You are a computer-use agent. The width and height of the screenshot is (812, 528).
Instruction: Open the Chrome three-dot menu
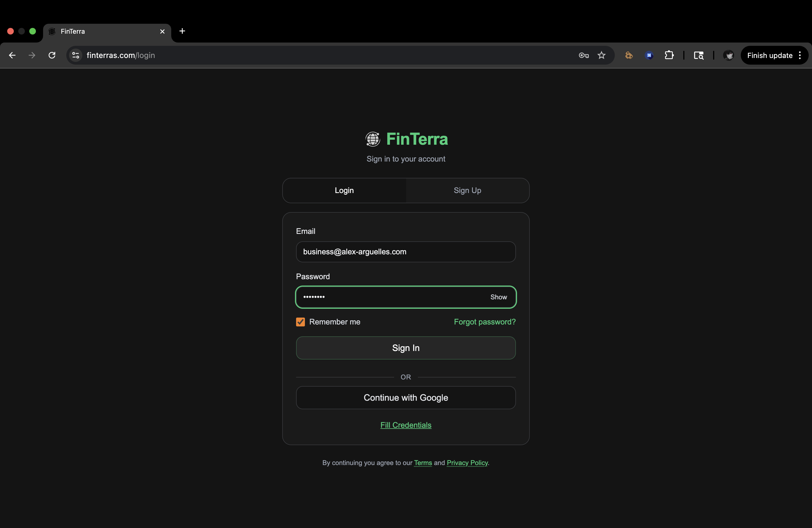pyautogui.click(x=800, y=55)
